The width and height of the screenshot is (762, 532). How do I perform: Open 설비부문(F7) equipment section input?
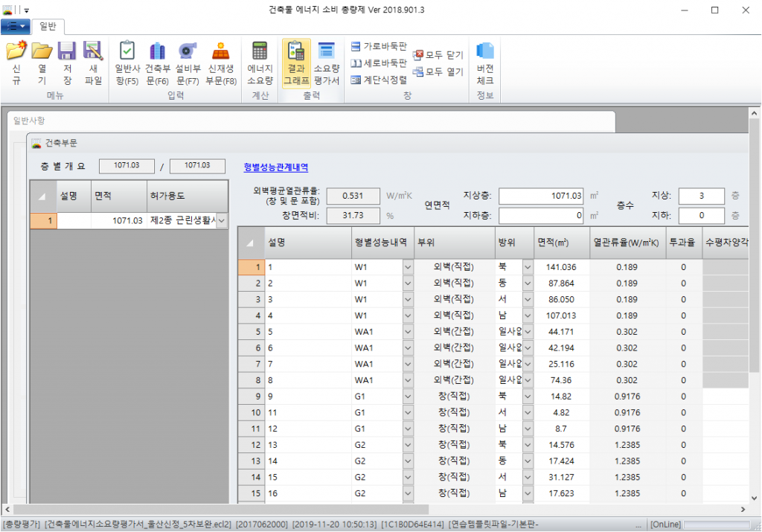point(188,63)
